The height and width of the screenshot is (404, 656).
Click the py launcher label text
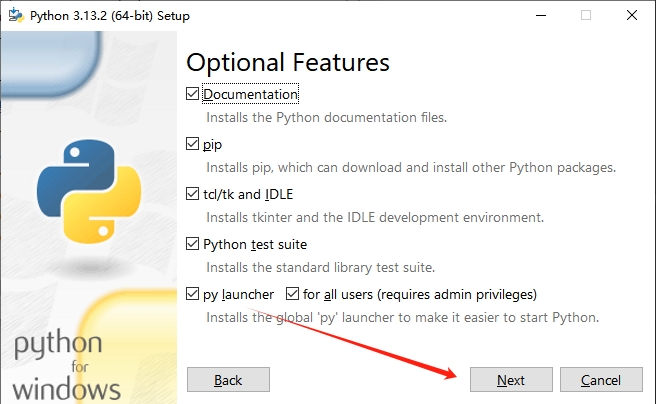point(238,294)
